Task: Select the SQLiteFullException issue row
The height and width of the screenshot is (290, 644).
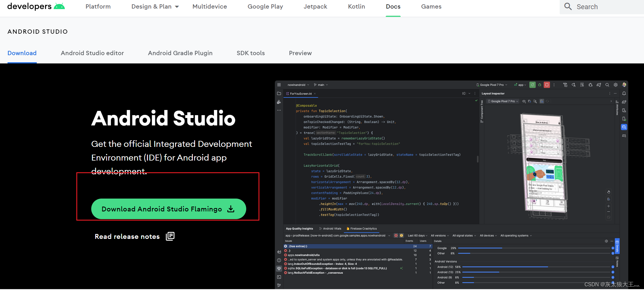Action: point(357,268)
